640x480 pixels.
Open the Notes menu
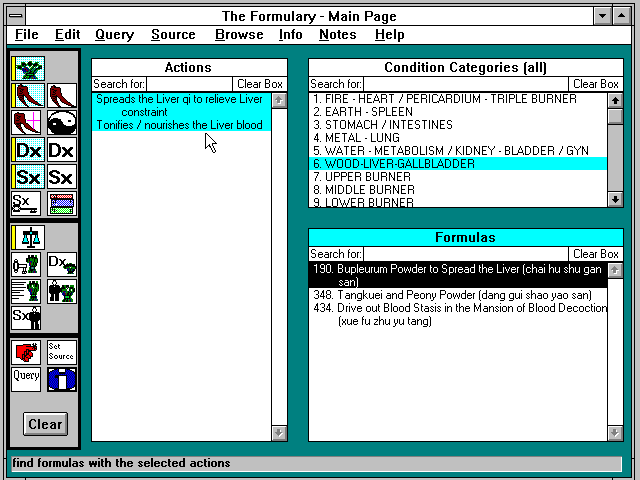click(337, 34)
